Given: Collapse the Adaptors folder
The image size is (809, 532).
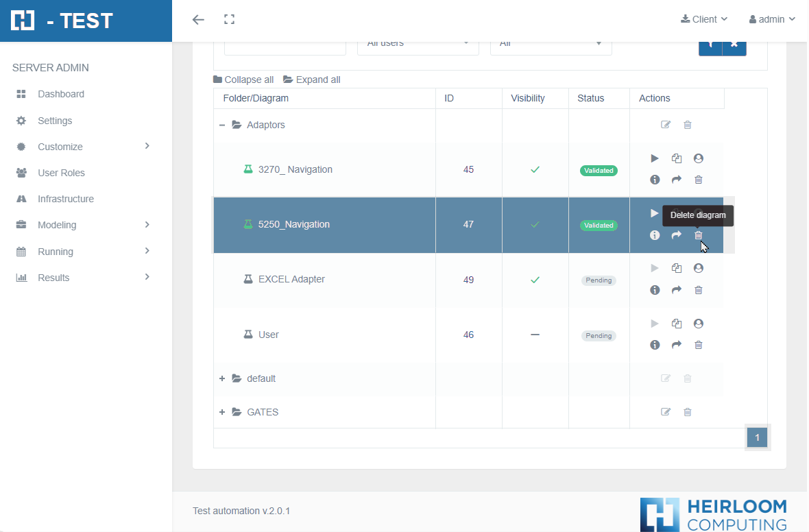Looking at the screenshot, I should click(221, 125).
